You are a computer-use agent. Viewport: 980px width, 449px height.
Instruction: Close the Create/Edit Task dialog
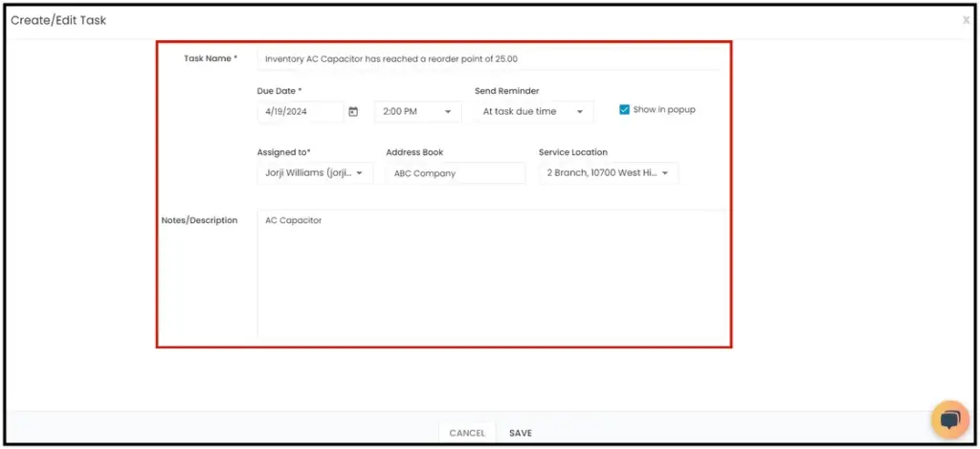coord(967,20)
